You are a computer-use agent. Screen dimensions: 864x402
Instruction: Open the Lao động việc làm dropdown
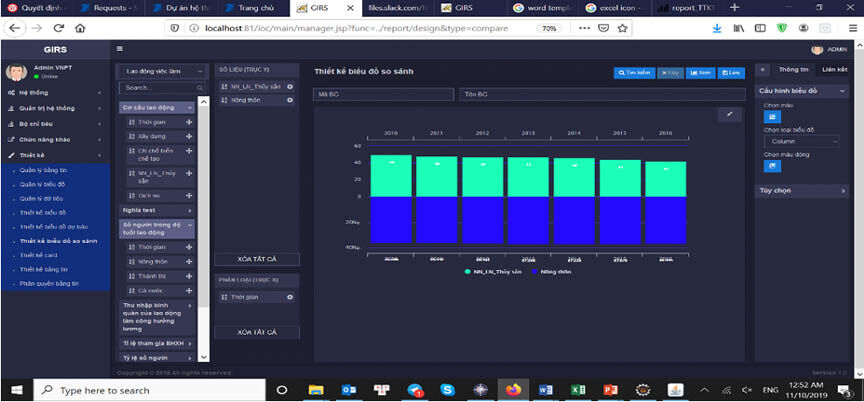(x=164, y=71)
